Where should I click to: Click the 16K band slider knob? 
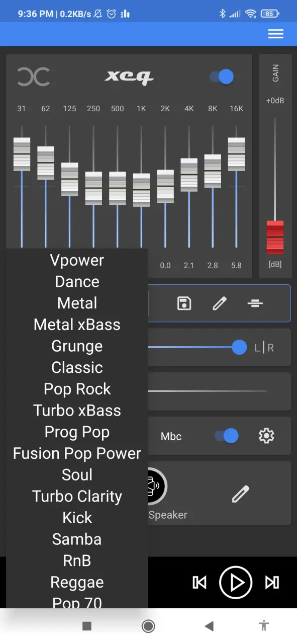point(236,154)
